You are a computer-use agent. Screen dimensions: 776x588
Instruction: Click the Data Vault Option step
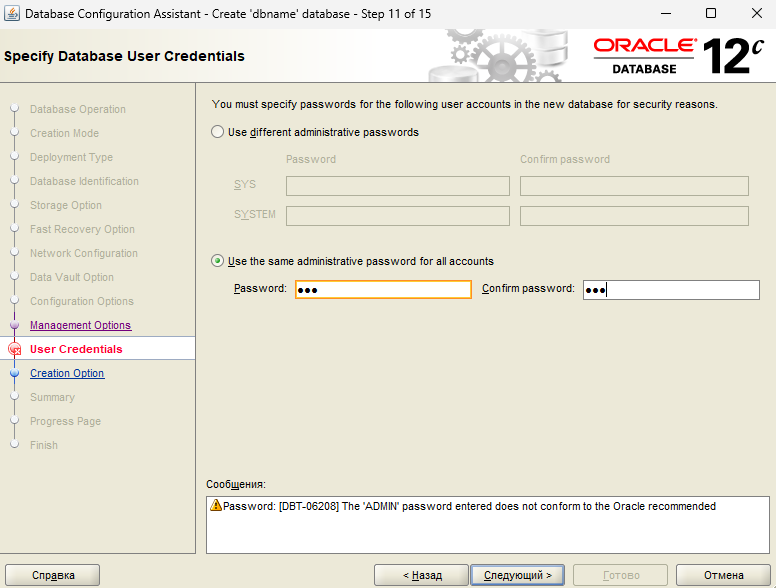click(72, 277)
